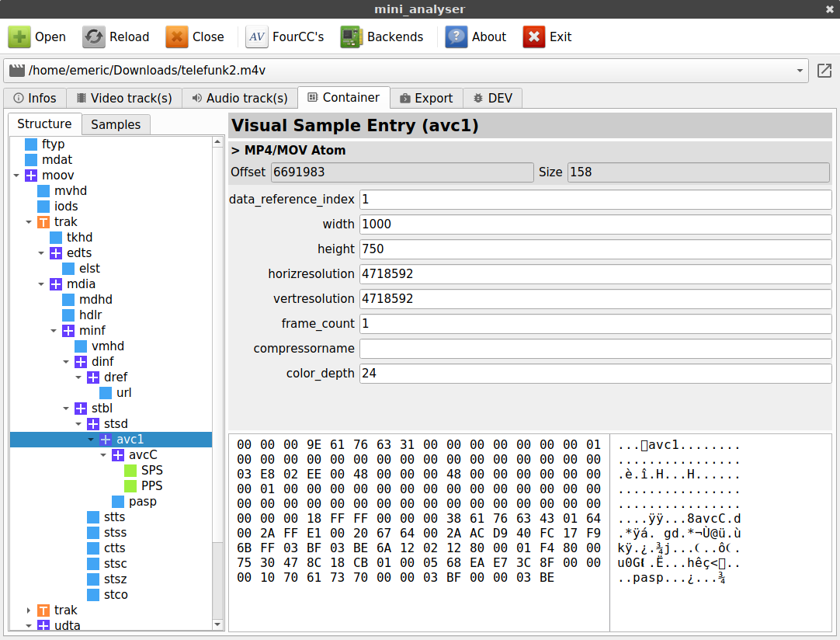The image size is (840, 640).
Task: Click the width field showing 1000
Action: (x=595, y=224)
